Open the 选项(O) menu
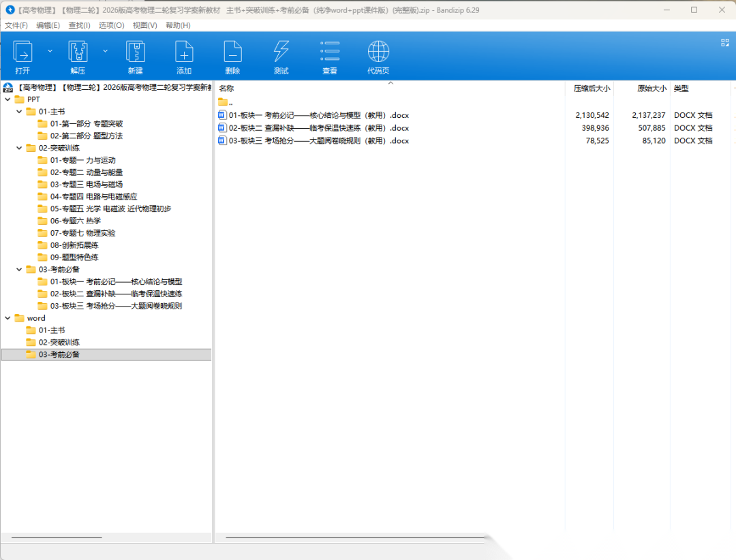This screenshot has width=736, height=560. 111,25
